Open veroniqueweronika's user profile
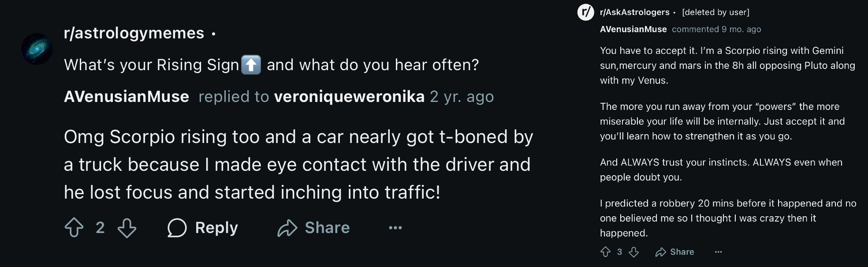The width and height of the screenshot is (868, 267). [349, 97]
